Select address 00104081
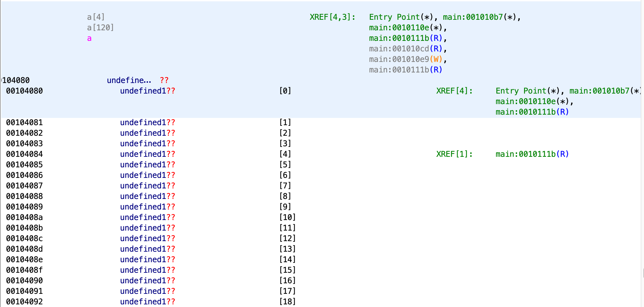 pos(24,123)
